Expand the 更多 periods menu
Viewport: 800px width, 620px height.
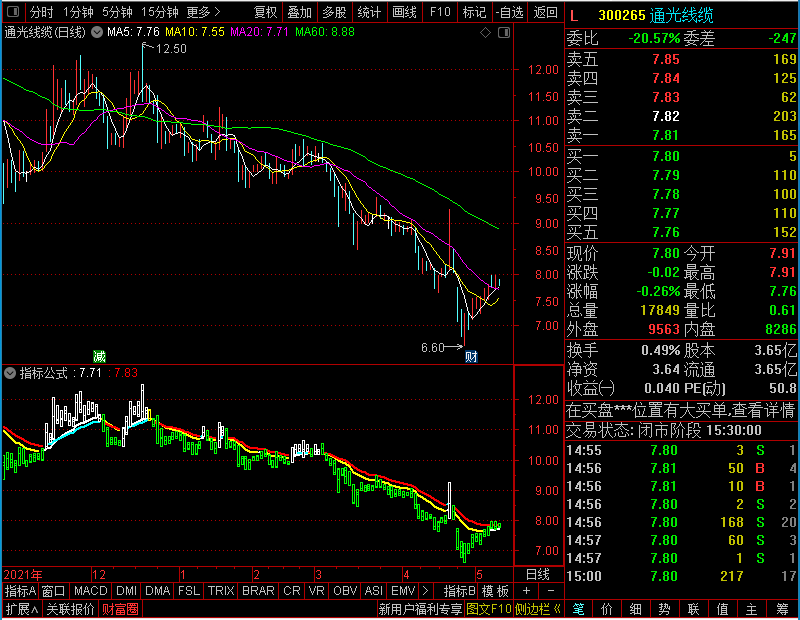coord(203,12)
